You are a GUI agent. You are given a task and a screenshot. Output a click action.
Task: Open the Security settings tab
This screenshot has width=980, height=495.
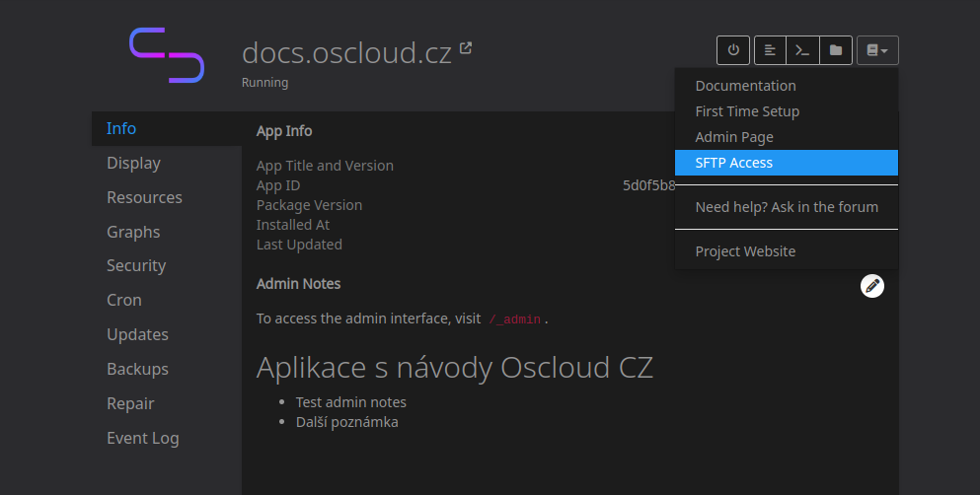tap(136, 265)
